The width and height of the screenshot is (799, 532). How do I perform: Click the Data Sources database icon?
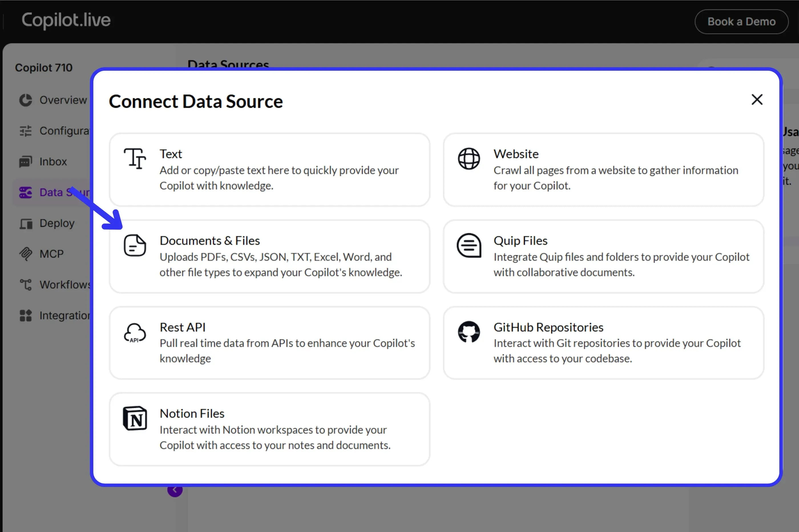25,192
